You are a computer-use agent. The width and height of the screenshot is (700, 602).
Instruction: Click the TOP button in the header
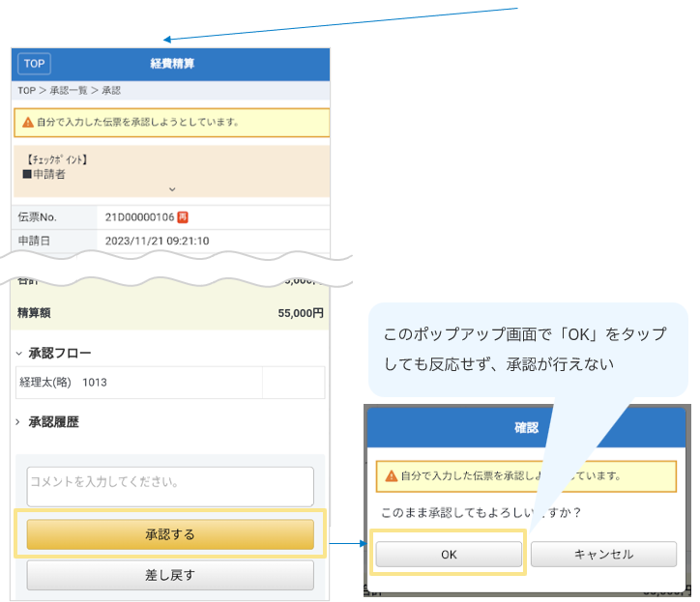34,64
